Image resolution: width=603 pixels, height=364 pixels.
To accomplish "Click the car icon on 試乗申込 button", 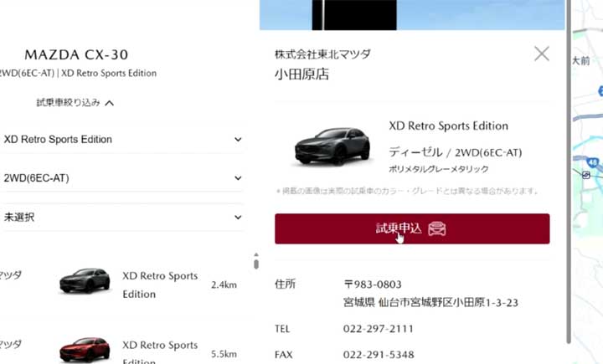I will click(x=437, y=228).
